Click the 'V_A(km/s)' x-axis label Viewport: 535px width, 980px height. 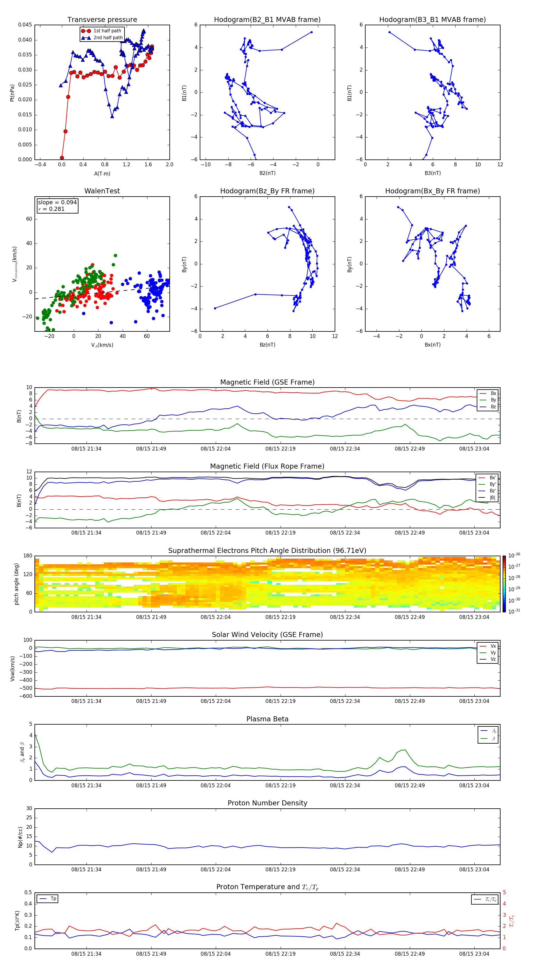102,345
